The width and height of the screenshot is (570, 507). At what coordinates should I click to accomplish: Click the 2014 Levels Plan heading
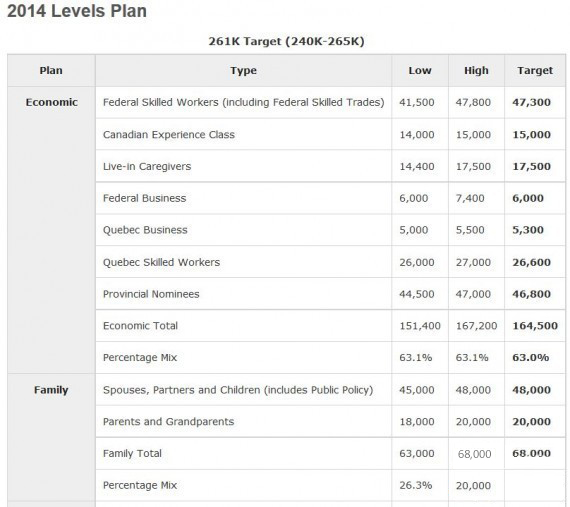click(77, 11)
